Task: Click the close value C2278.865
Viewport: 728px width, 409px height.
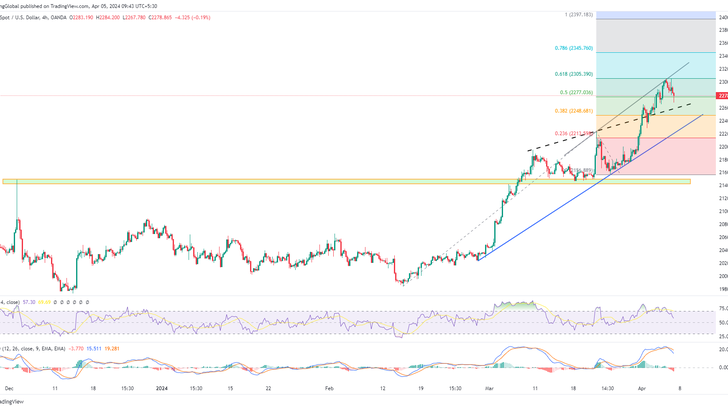Action: point(161,18)
